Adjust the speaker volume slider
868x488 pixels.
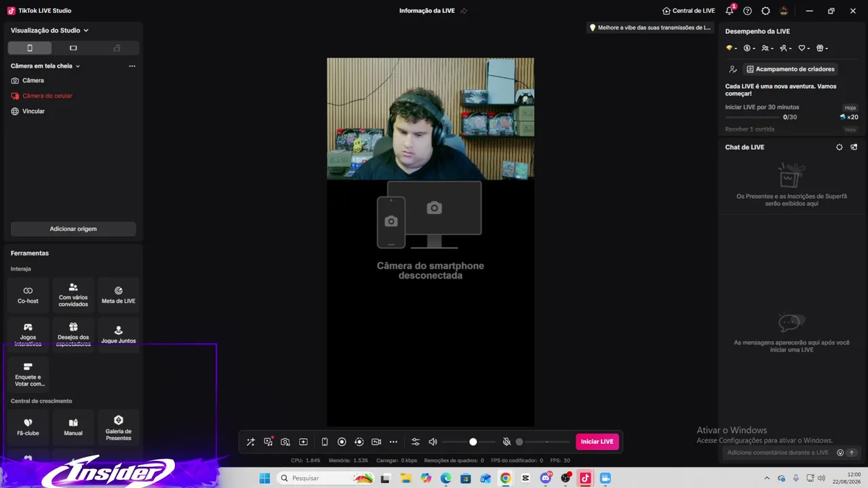[469, 442]
